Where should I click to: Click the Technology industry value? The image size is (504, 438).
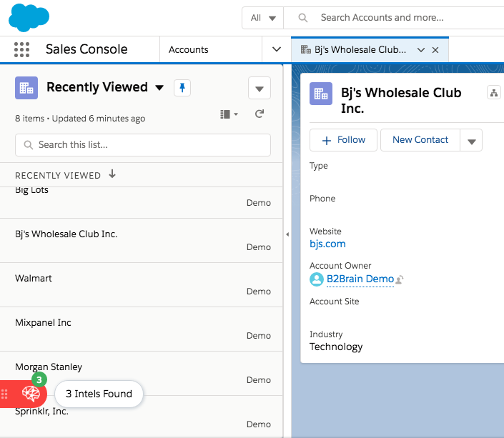coord(336,347)
